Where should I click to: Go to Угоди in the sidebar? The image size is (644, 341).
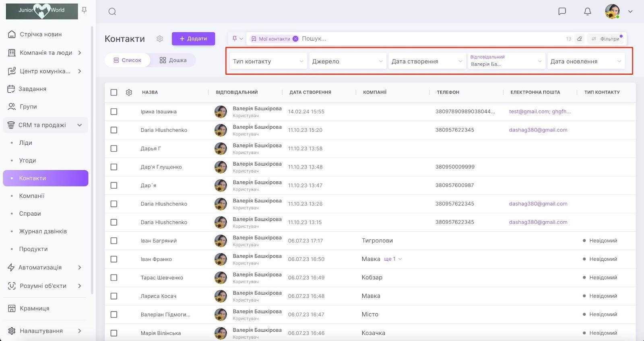[x=28, y=160]
